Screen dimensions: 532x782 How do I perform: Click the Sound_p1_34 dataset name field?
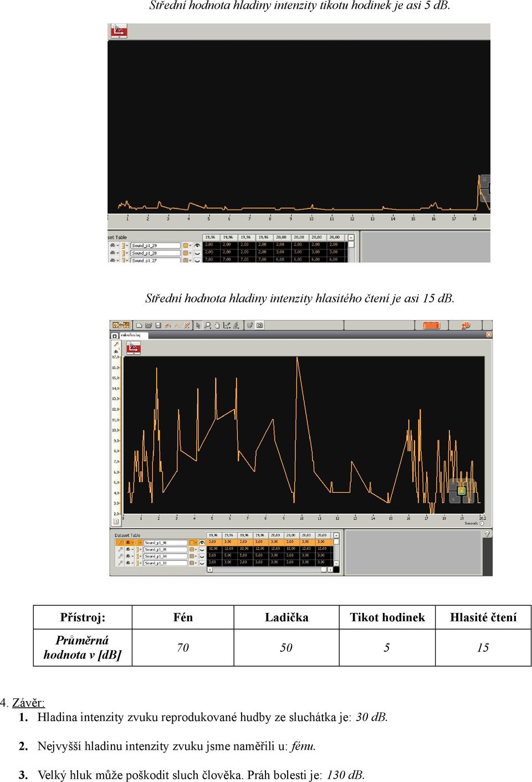[x=166, y=556]
